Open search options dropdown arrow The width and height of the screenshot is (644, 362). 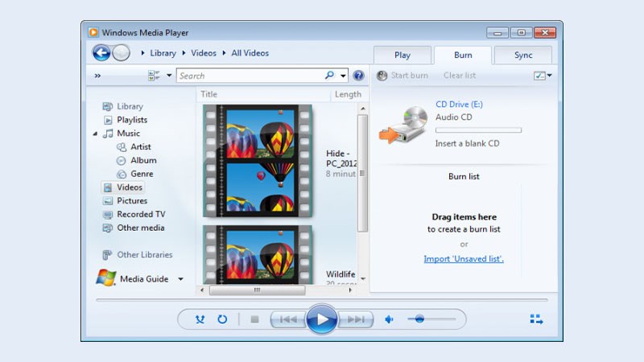pyautogui.click(x=343, y=76)
